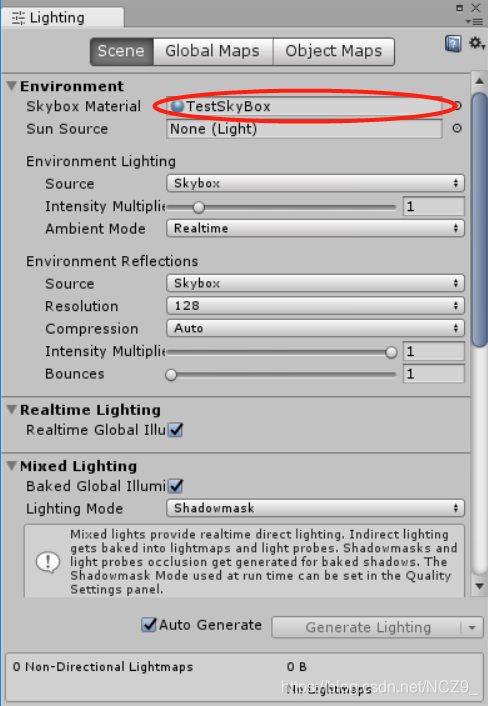Click the Lighting window tab
This screenshot has width=488, height=706.
click(x=62, y=18)
